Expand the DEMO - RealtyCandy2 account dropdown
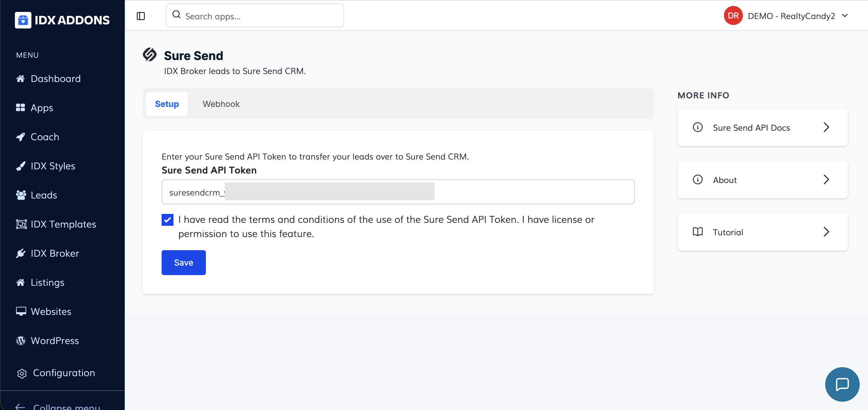This screenshot has width=868, height=410. pos(845,16)
